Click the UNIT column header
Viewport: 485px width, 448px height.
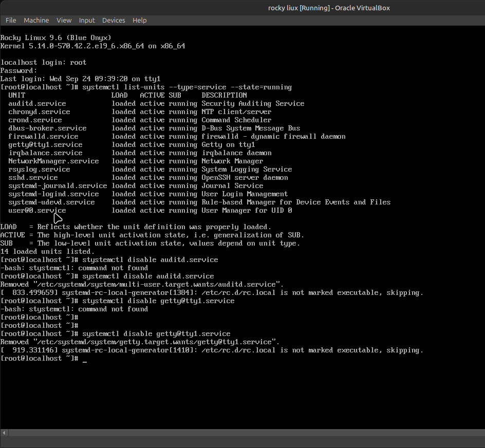tap(16, 96)
